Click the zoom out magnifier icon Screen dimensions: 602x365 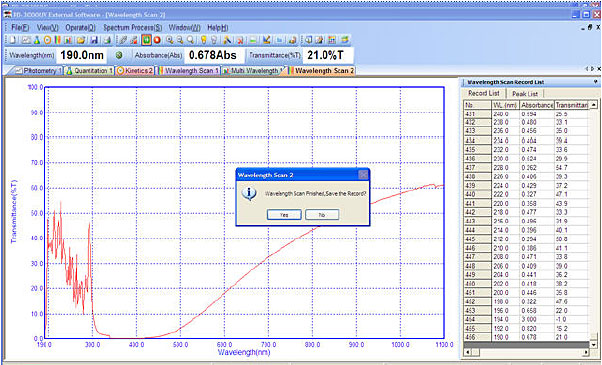pos(180,40)
